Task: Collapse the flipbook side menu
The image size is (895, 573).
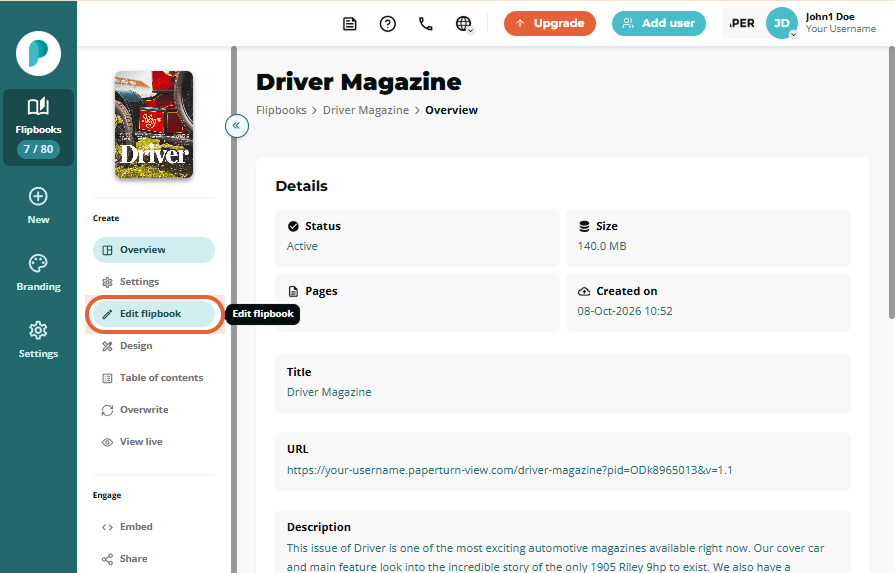Action: pyautogui.click(x=236, y=126)
